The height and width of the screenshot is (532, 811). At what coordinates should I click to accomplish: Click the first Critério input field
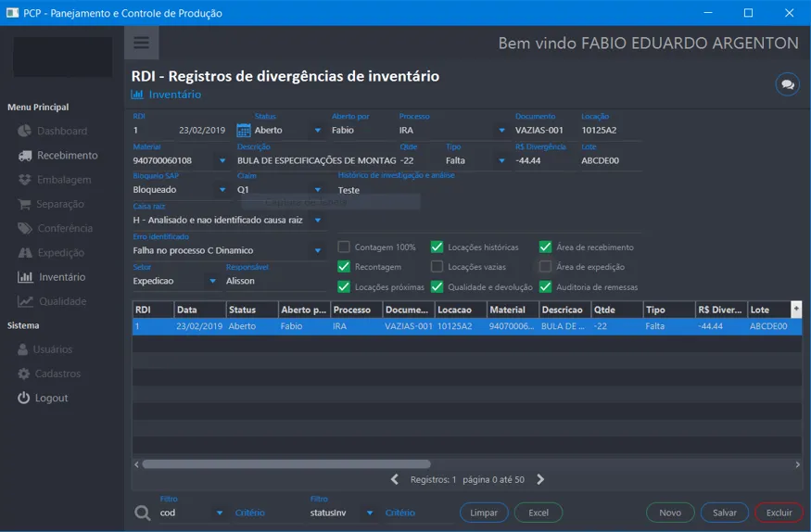268,513
